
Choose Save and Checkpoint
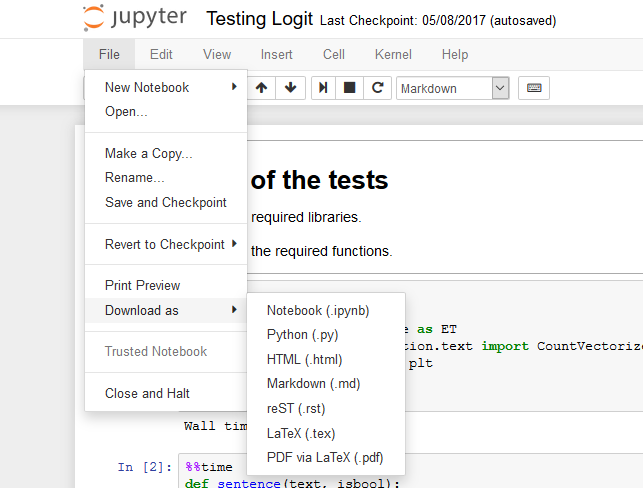pyautogui.click(x=166, y=202)
